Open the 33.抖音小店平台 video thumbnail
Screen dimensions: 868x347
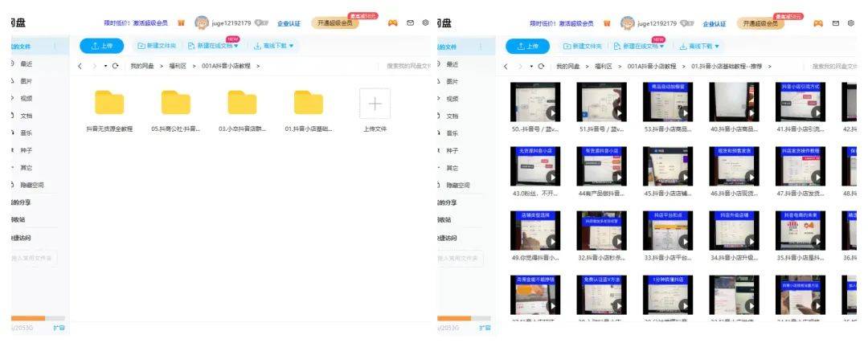668,231
